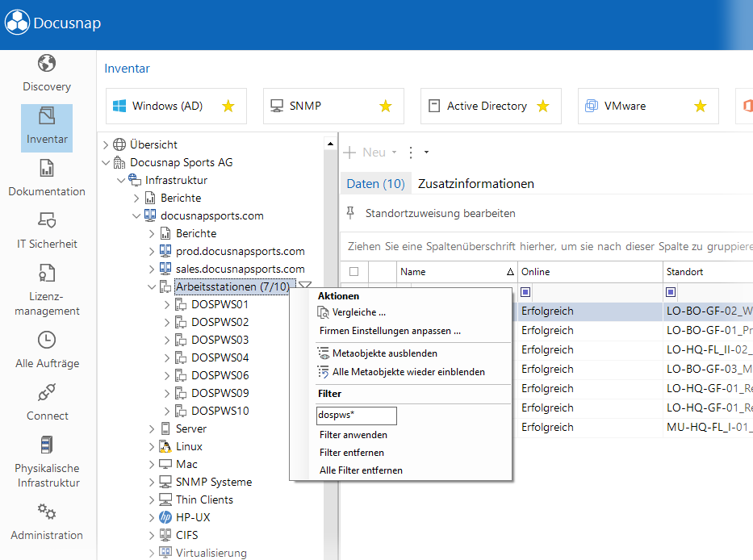The image size is (753, 560).
Task: Click Filter anwenden in the menu
Action: (353, 435)
